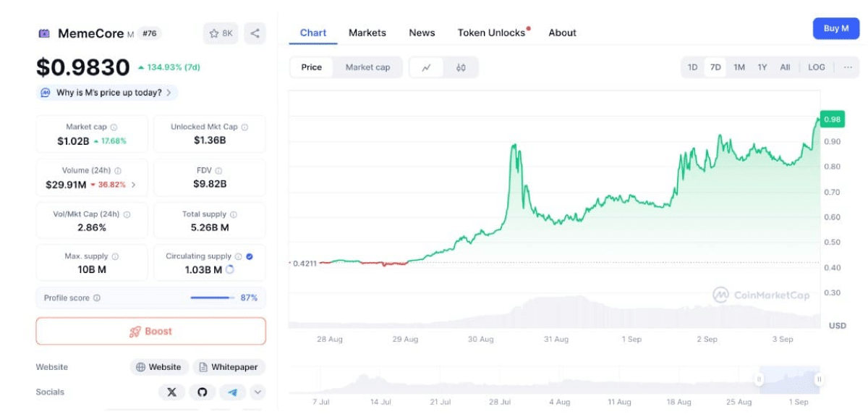
Task: Switch to candlestick chart view icon
Action: [461, 67]
